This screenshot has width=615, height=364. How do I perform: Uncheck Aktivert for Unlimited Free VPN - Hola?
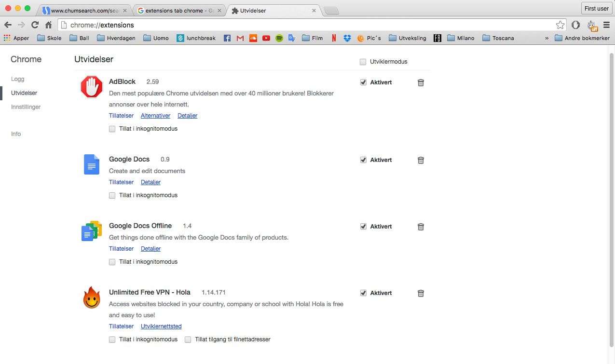click(x=363, y=293)
